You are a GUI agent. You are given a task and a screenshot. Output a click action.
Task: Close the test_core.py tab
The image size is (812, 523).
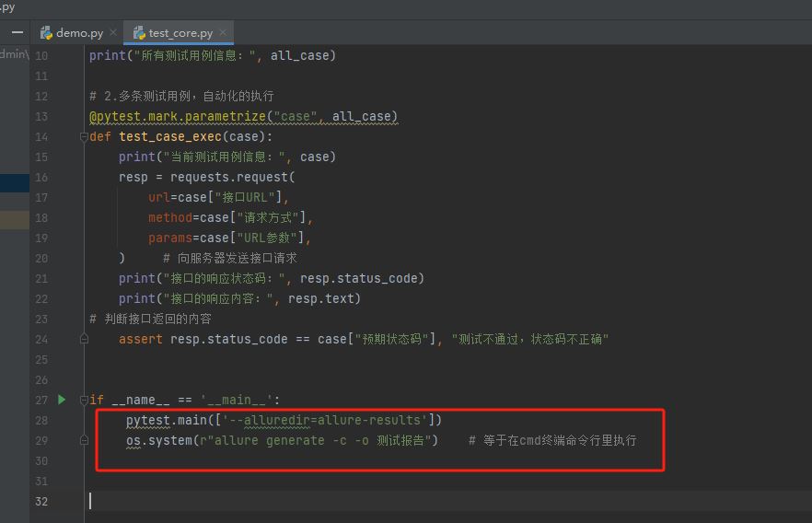pos(223,32)
